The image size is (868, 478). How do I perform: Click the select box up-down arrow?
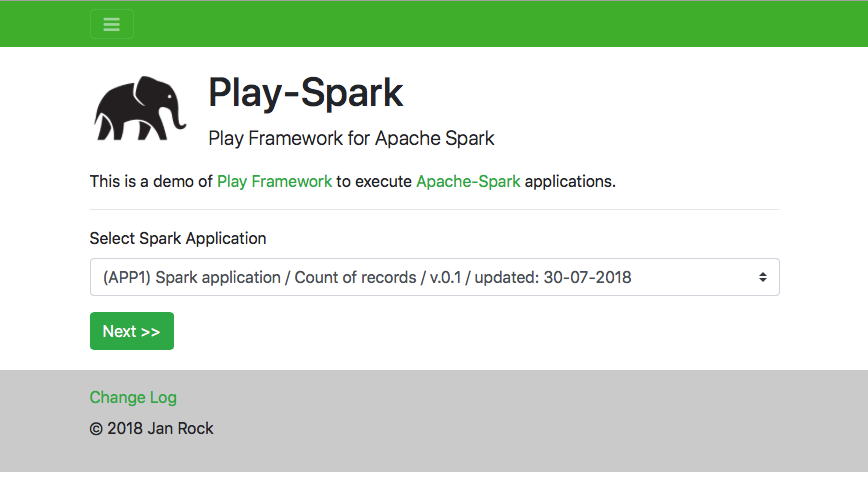(x=762, y=277)
